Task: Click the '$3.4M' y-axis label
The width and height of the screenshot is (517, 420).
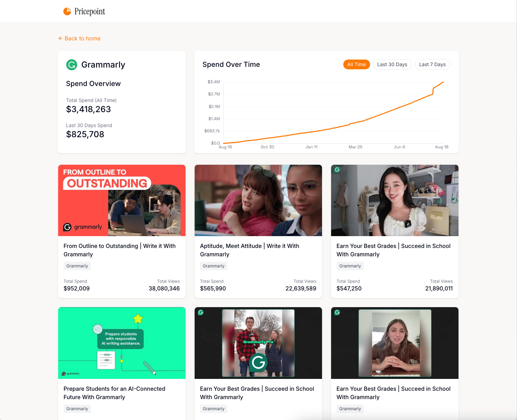Action: pos(214,82)
